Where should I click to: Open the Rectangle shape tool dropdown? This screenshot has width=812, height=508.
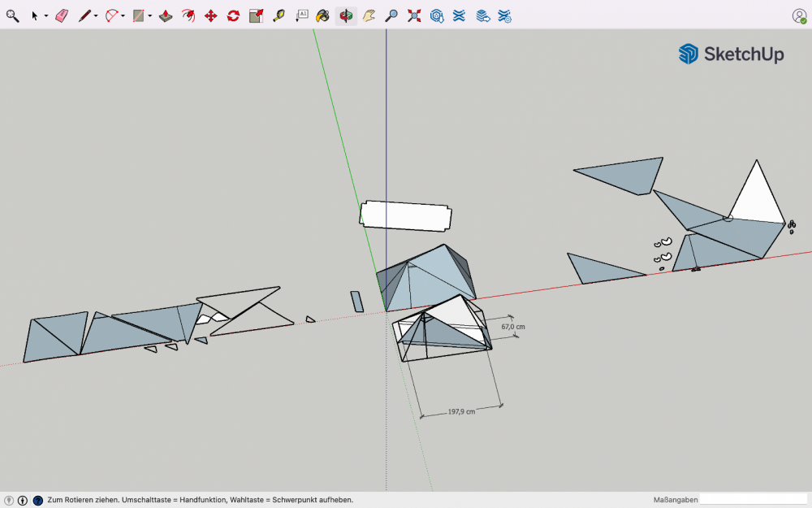(149, 16)
